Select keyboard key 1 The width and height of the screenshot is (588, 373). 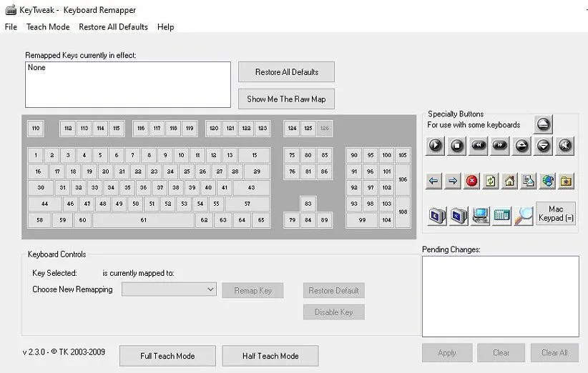36,155
